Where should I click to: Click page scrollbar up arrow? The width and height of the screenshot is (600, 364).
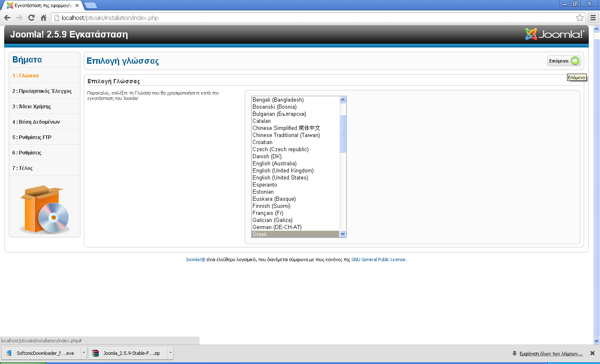(596, 29)
